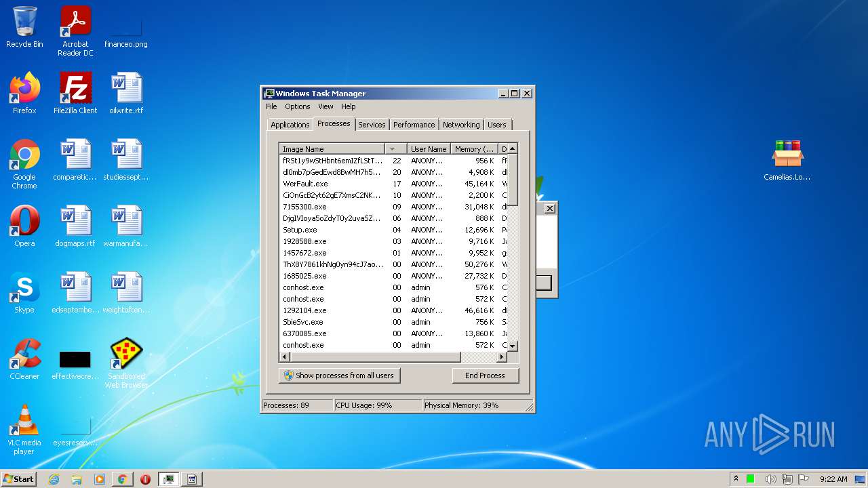Image resolution: width=868 pixels, height=488 pixels.
Task: Switch to the Performance tab
Action: coord(414,125)
